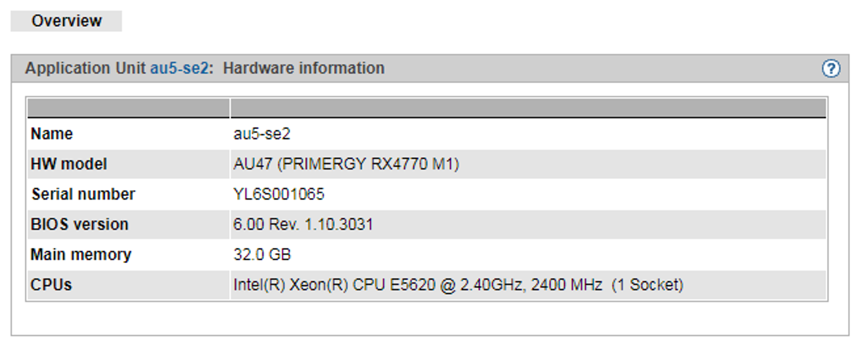Click the Application Unit heading text
This screenshot has width=868, height=349.
pos(85,68)
